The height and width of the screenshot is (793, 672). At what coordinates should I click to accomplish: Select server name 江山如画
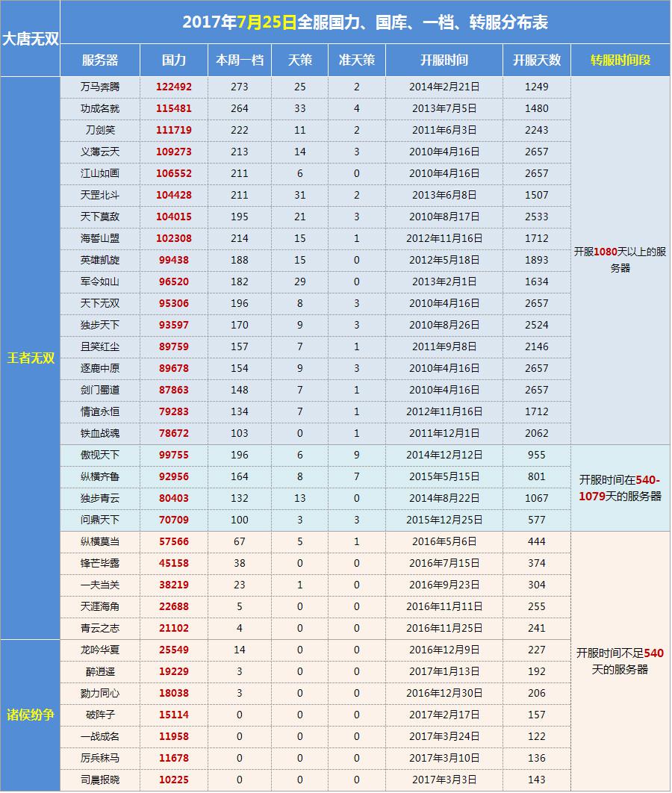coord(100,173)
